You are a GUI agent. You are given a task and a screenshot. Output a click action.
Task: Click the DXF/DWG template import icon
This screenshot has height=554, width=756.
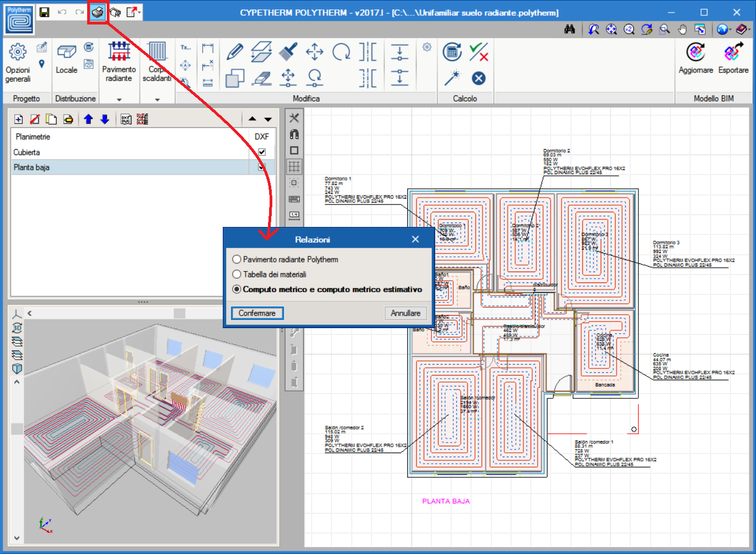126,119
